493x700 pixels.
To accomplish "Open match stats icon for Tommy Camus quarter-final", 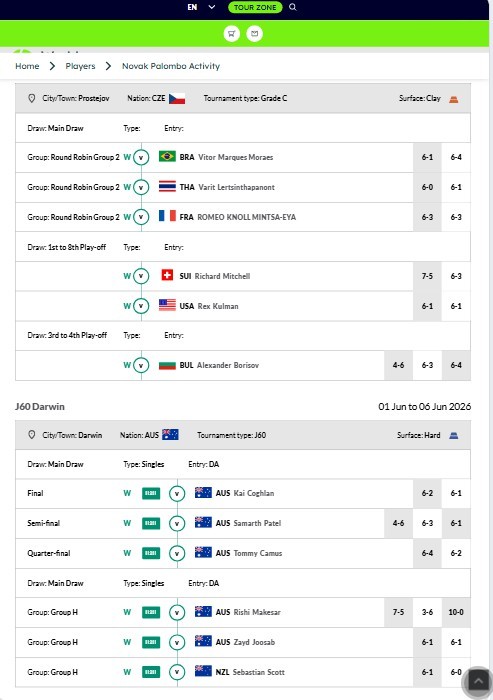I will pyautogui.click(x=151, y=553).
